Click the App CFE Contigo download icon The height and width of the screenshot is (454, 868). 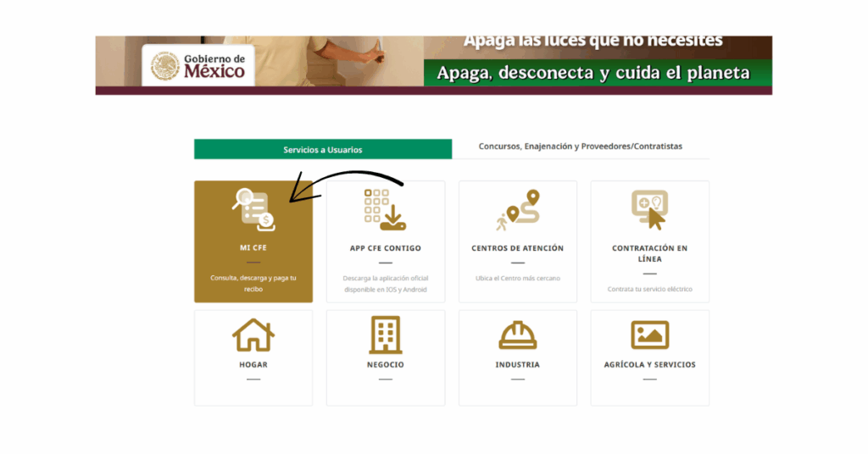point(386,209)
